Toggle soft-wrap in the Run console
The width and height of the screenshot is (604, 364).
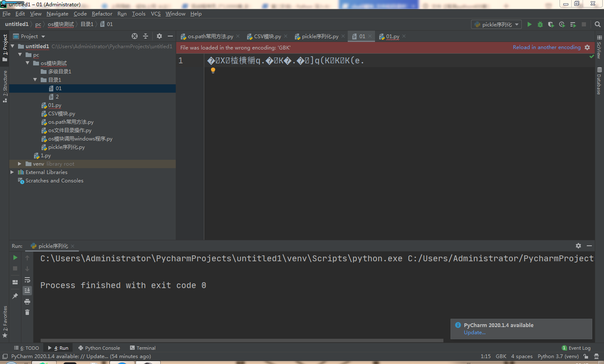27,280
